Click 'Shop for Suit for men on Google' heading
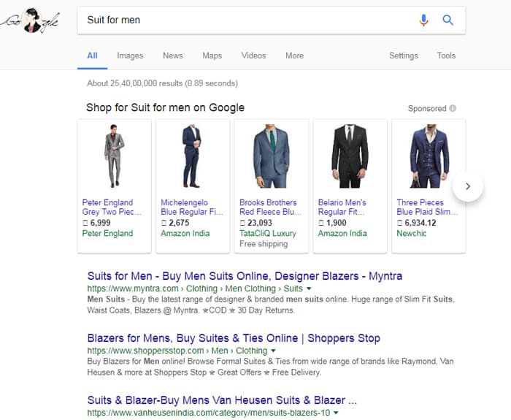 [x=165, y=107]
